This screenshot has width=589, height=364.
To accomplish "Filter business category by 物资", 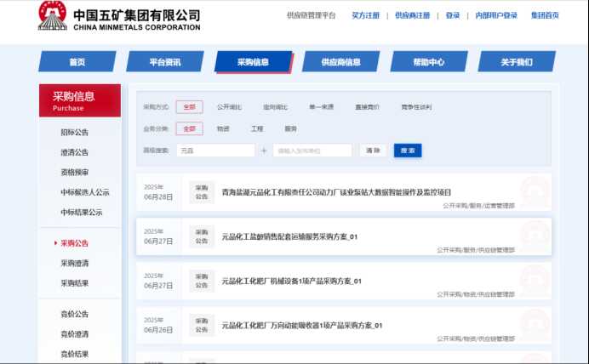I will [x=223, y=129].
